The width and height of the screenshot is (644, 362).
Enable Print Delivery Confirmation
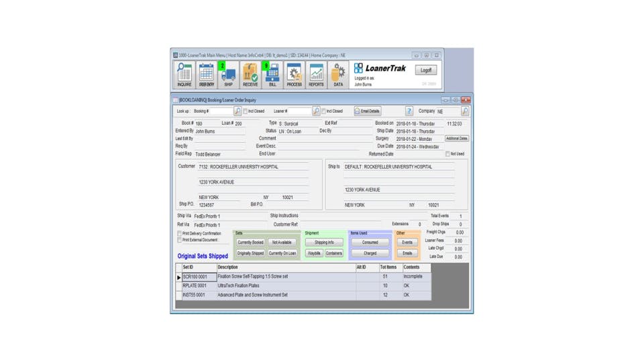[180, 233]
